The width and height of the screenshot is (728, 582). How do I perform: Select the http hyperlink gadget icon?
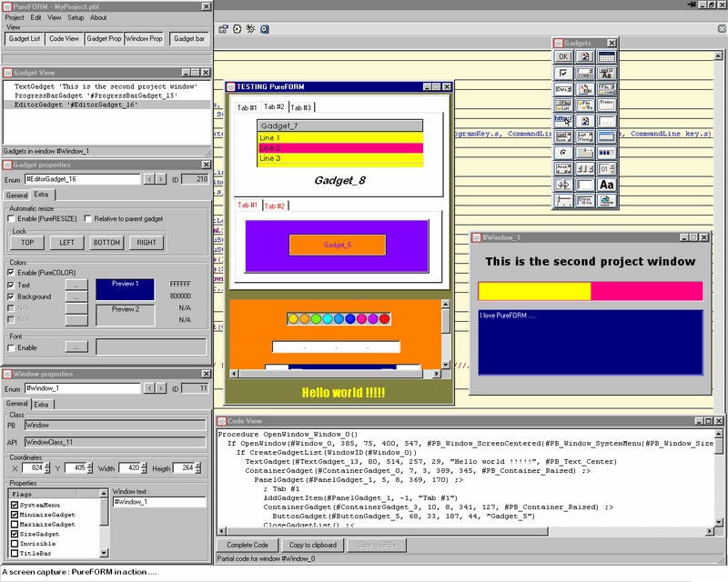[x=563, y=121]
